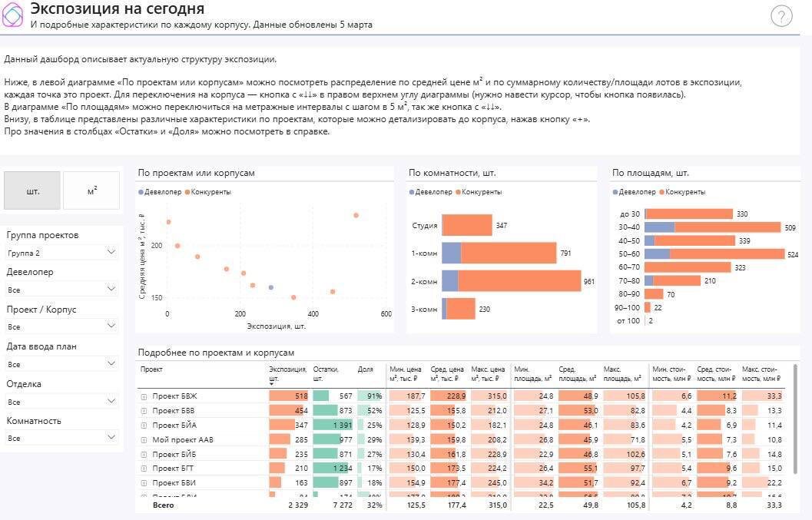This screenshot has height=520, width=812.
Task: Click the 91% доля cell
Action: pyautogui.click(x=370, y=396)
